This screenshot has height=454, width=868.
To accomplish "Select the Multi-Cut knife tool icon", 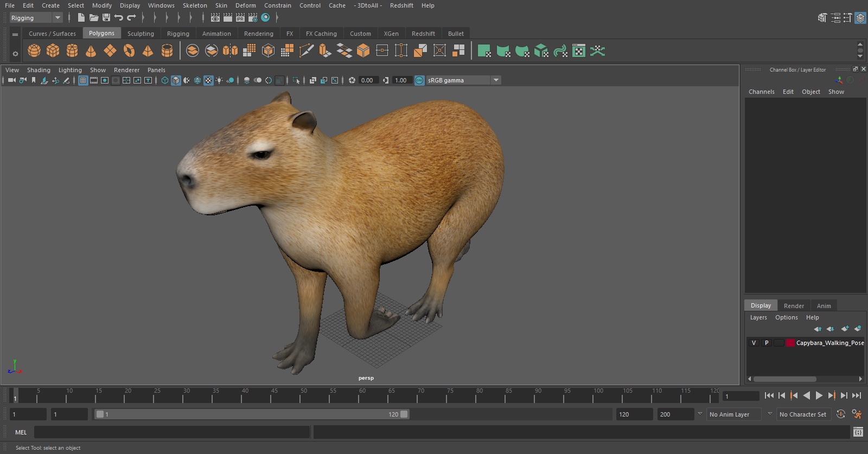I will pyautogui.click(x=306, y=51).
